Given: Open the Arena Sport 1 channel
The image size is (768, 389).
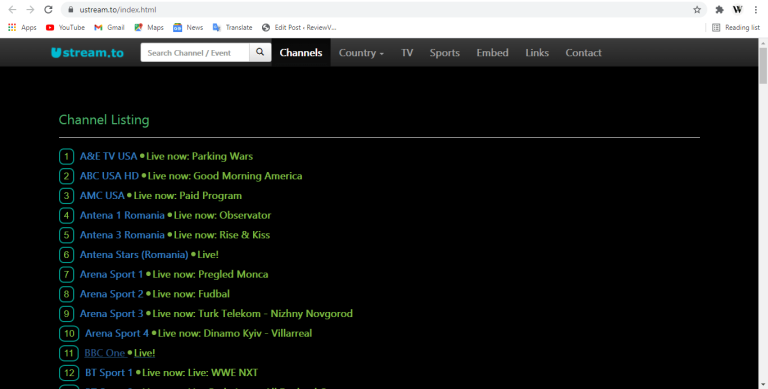Looking at the screenshot, I should [112, 274].
